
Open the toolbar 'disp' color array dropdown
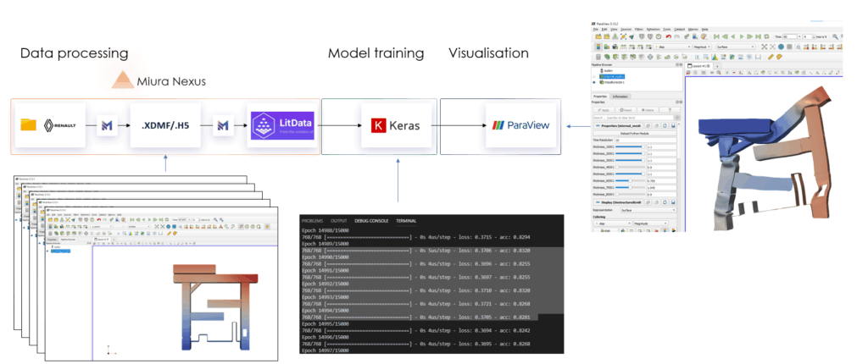pos(672,47)
